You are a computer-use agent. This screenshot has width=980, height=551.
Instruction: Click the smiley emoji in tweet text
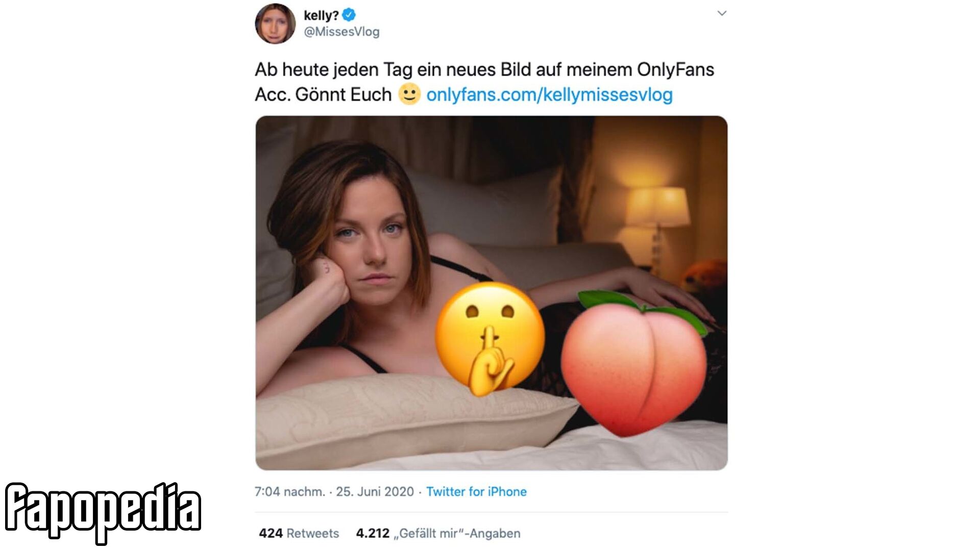tap(409, 94)
